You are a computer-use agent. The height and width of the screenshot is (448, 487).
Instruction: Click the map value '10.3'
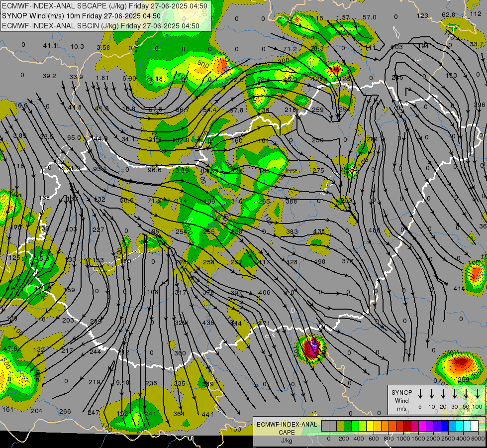77,47
